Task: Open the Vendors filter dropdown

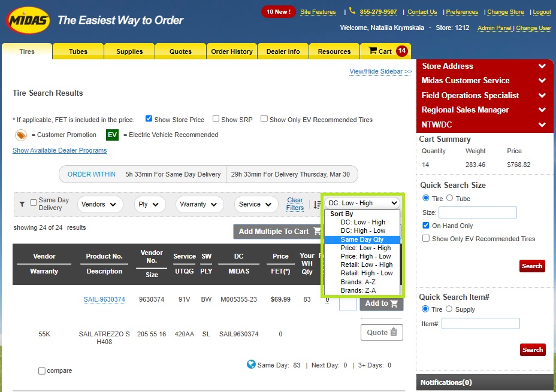Action: point(100,204)
